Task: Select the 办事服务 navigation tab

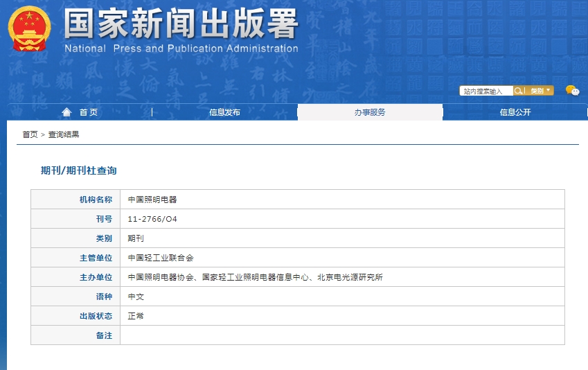Action: click(x=370, y=112)
